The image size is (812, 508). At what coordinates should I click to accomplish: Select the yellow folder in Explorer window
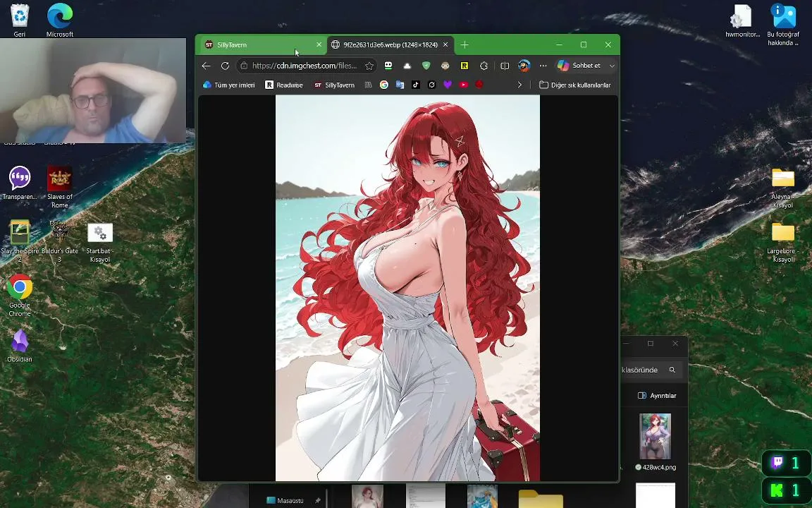(541, 499)
